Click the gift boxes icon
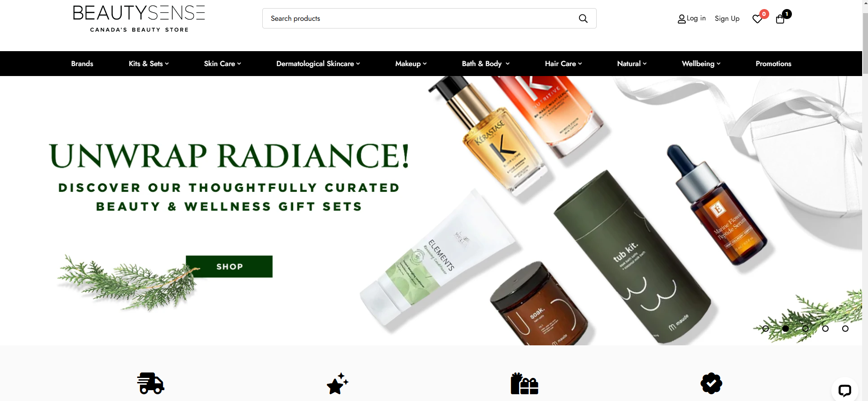 point(525,383)
